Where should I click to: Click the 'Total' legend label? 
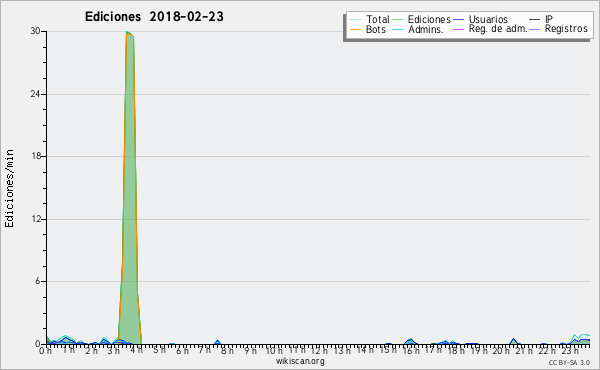[377, 19]
